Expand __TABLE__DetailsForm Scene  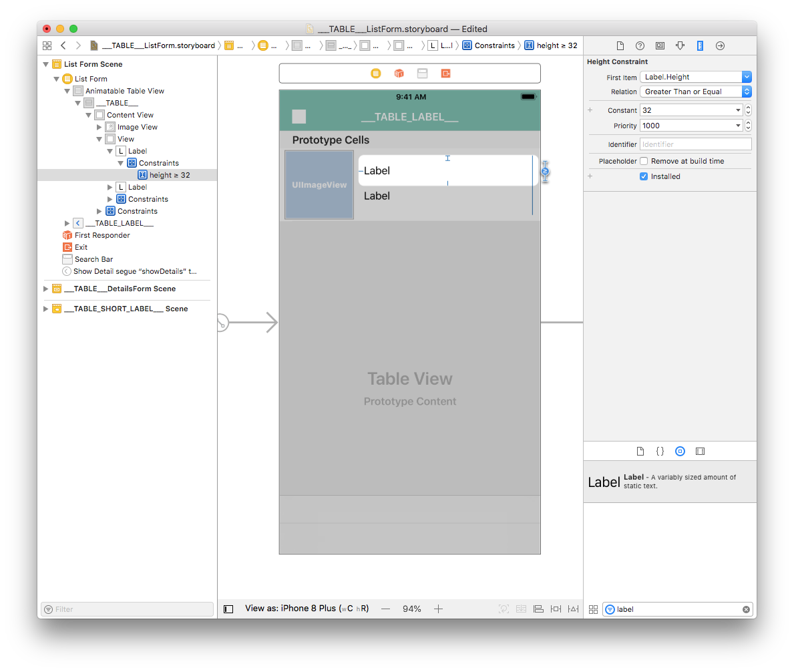tap(45, 289)
